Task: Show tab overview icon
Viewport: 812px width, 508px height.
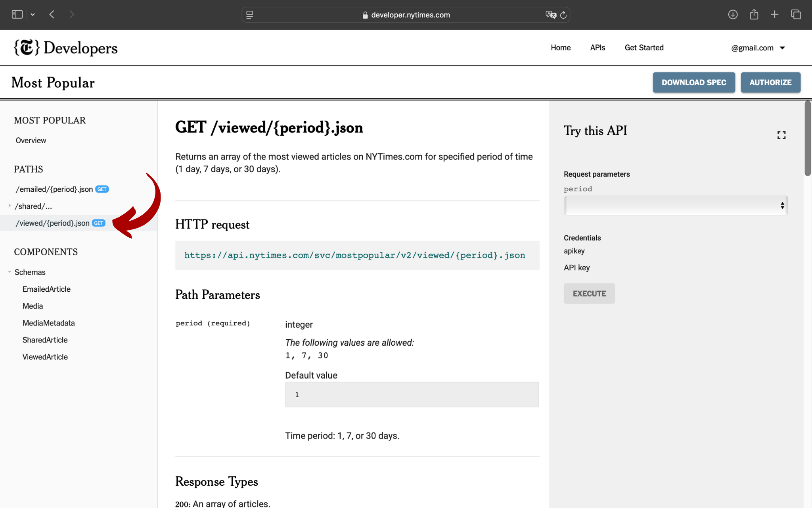Action: [796, 15]
